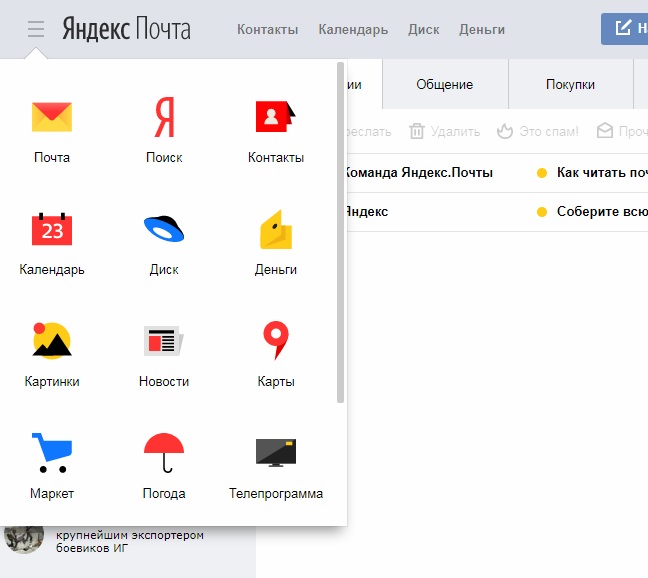The width and height of the screenshot is (648, 578).
Task: Toggle the yellow importance dot on Команда Яндекс.Почты email
Action: tap(542, 173)
